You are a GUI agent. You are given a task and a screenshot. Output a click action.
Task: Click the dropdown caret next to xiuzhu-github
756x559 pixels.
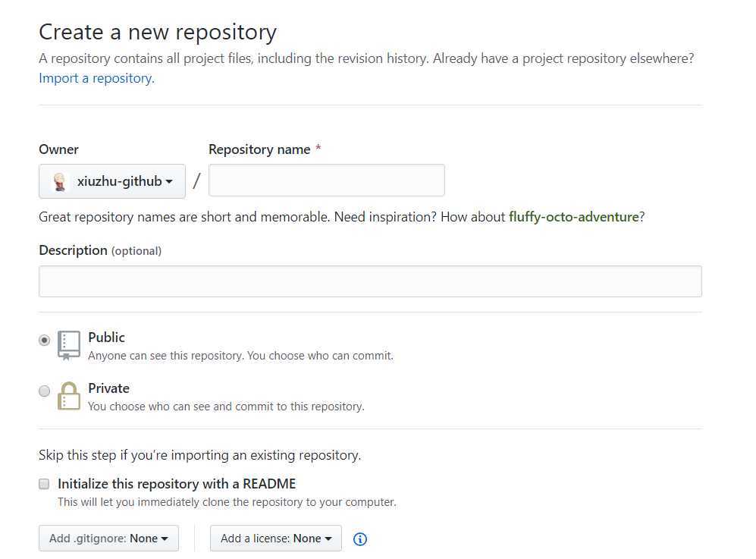169,182
